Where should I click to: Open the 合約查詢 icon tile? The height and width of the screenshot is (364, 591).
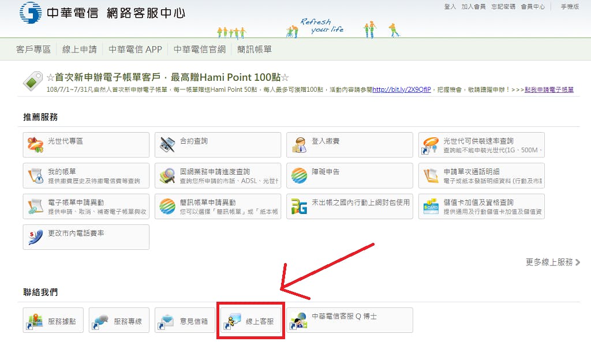(167, 145)
